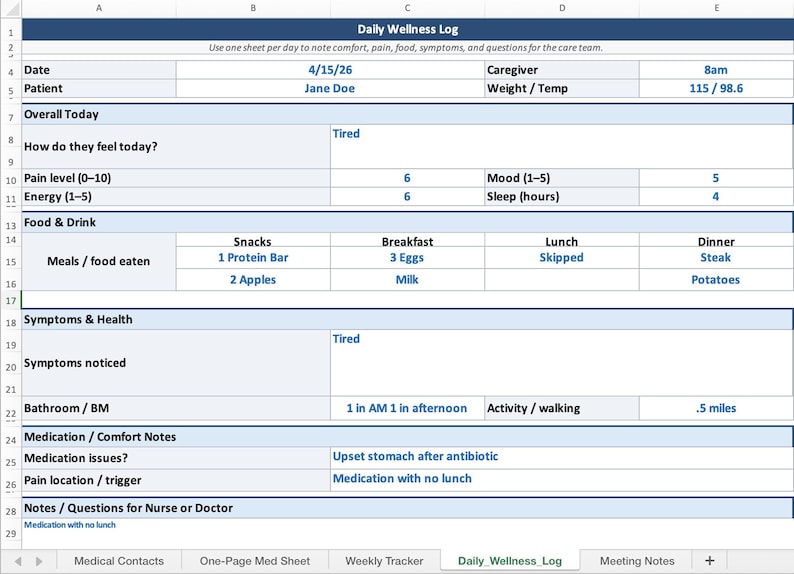The height and width of the screenshot is (574, 794).
Task: Select the Tired entry under Symptoms noticed
Action: click(x=562, y=363)
